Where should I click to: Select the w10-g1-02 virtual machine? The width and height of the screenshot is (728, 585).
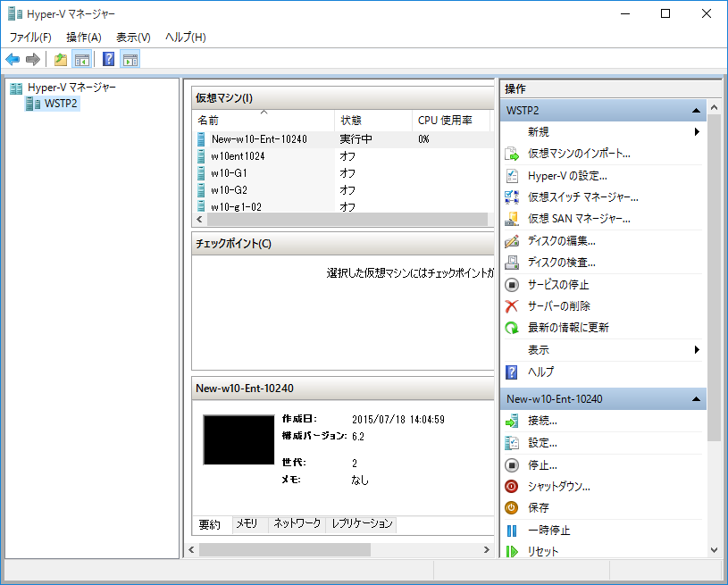pos(236,206)
